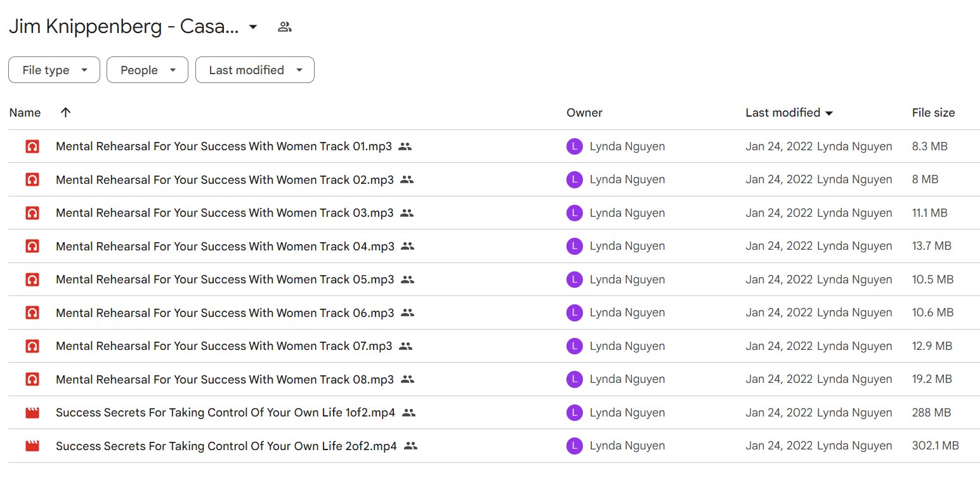Click the 19.2 MB file size value
This screenshot has width=980, height=504.
[932, 379]
